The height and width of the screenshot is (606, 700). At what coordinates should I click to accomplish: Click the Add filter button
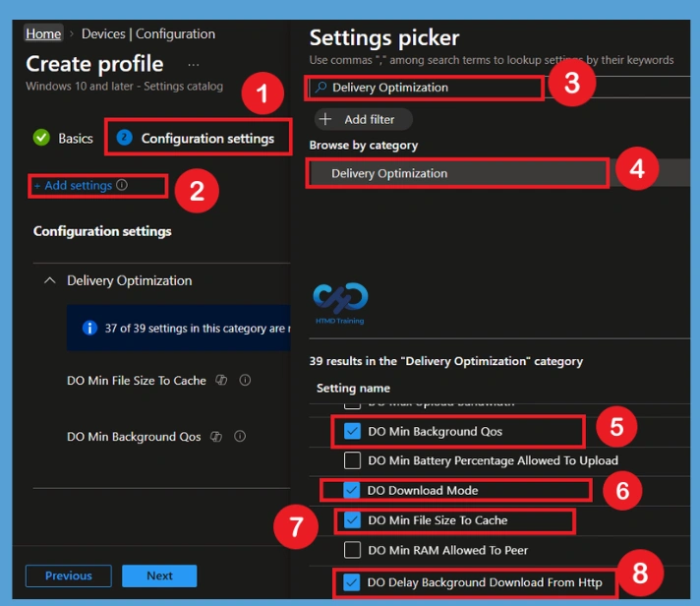[x=364, y=119]
